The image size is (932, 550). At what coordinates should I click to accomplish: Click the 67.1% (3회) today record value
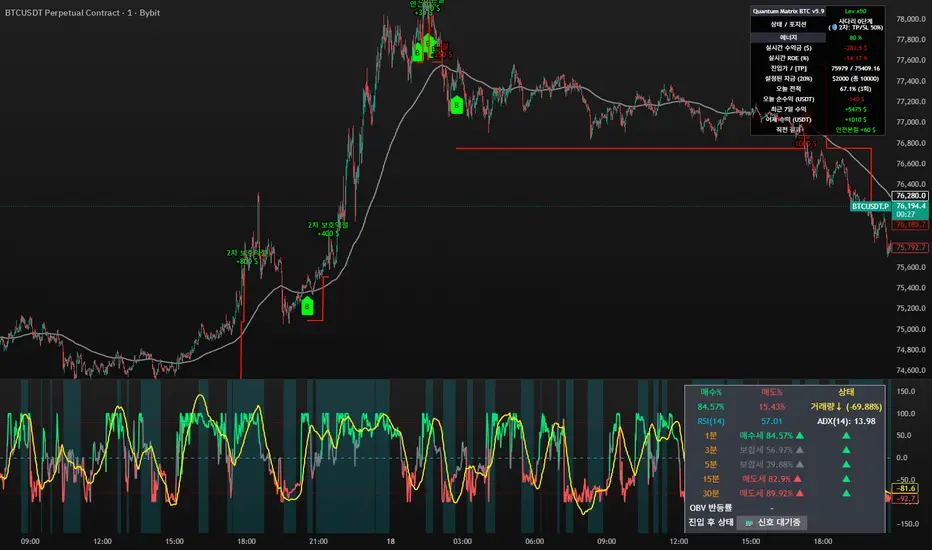(x=855, y=89)
